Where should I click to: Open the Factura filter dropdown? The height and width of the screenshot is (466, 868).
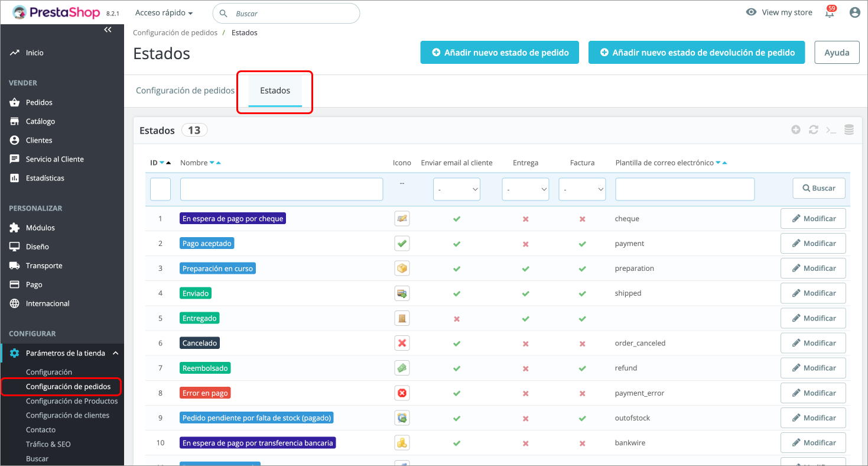tap(582, 189)
